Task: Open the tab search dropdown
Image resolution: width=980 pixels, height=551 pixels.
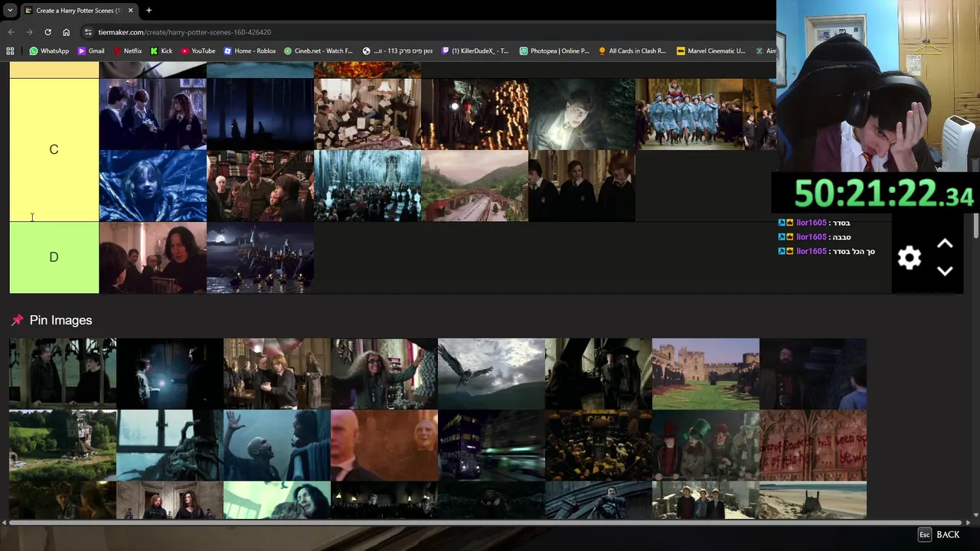Action: (x=10, y=10)
